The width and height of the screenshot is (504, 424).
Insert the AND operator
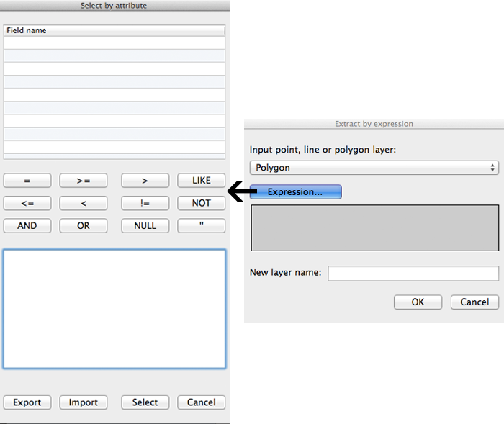[x=27, y=225]
